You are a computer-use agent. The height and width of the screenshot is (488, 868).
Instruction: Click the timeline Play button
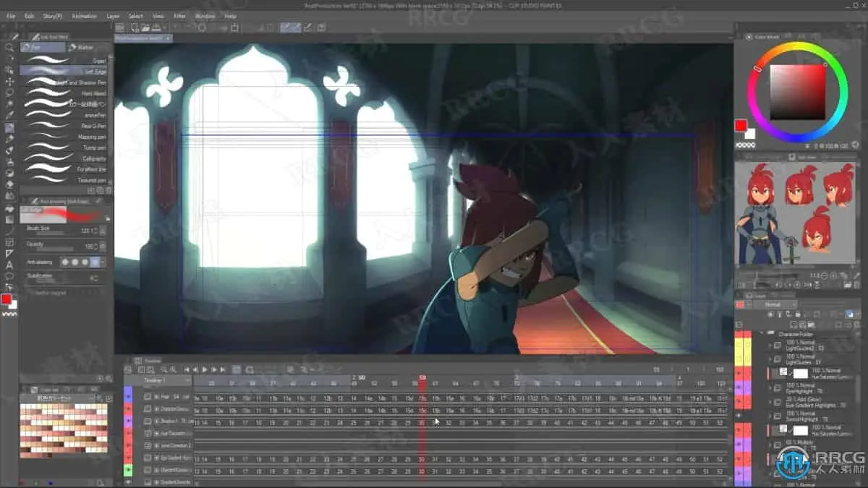[205, 369]
